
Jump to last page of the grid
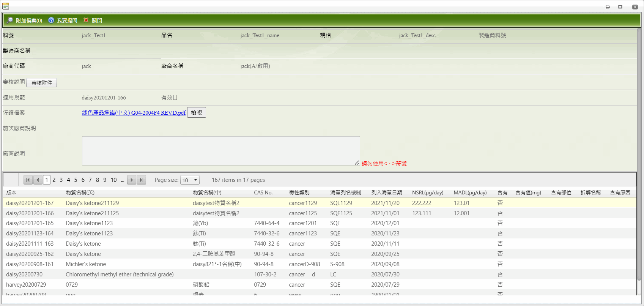[x=141, y=180]
